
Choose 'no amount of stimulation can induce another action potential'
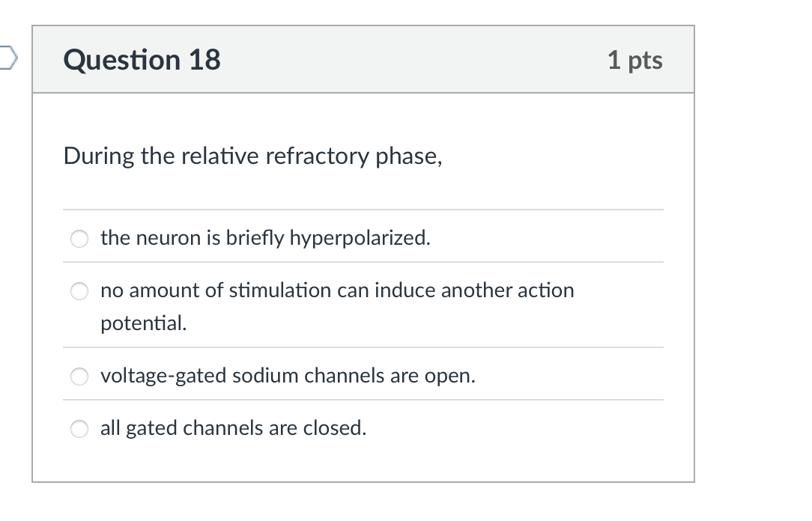point(79,291)
